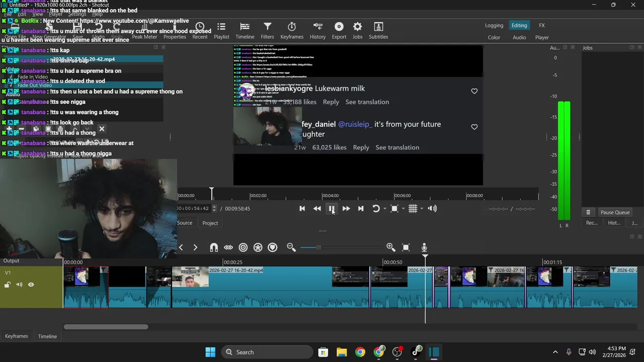
Task: Mute the V1 track audio
Action: coord(19,285)
